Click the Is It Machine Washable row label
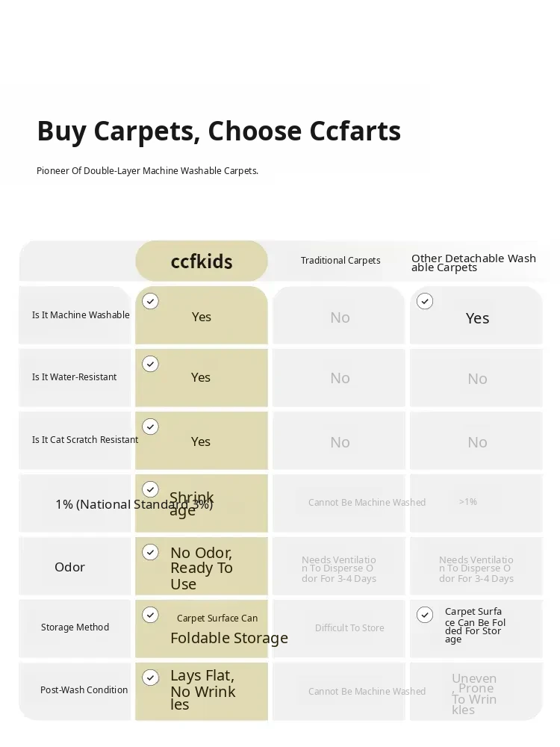This screenshot has height=747, width=560. click(81, 315)
